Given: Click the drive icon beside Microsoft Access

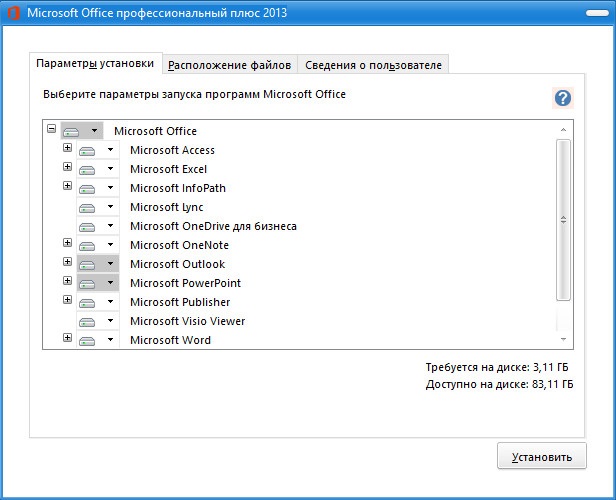Looking at the screenshot, I should point(87,150).
